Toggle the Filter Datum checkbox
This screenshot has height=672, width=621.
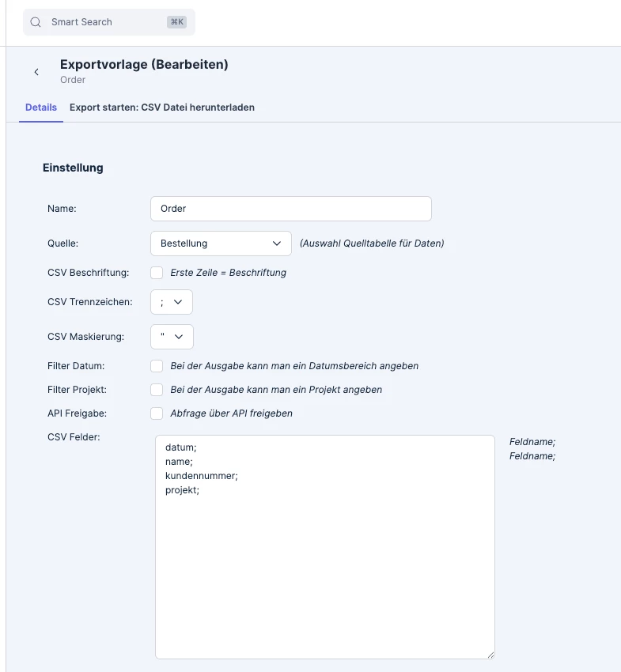[x=157, y=366]
